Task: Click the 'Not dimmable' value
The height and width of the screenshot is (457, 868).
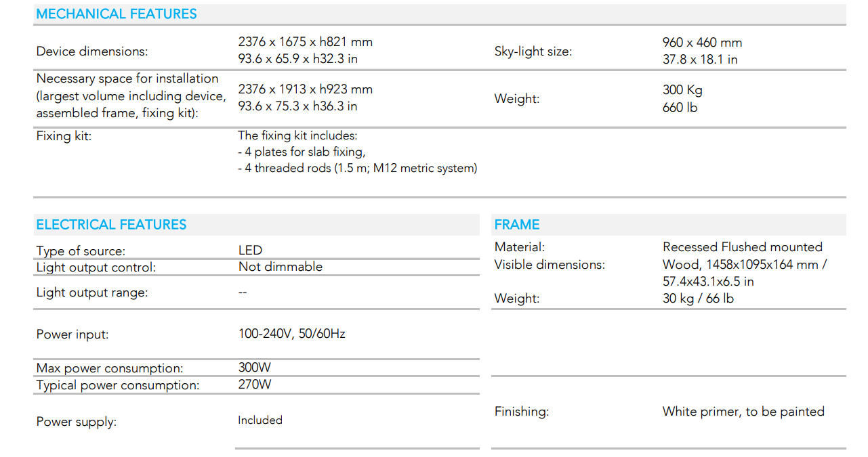Action: tap(281, 267)
